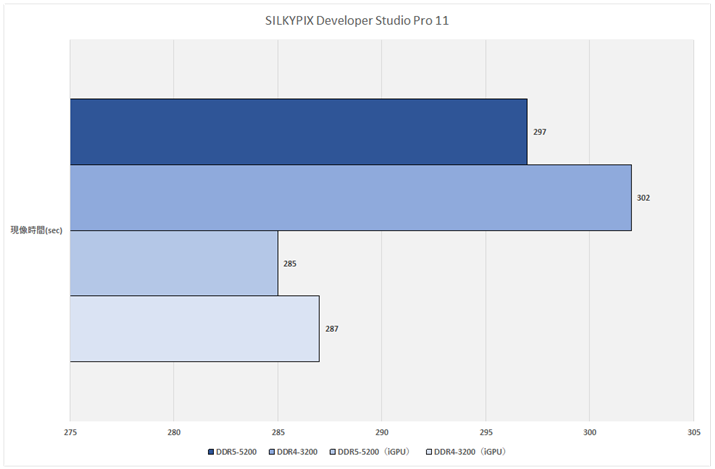Click the axis value 305
This screenshot has width=715, height=469.
pyautogui.click(x=694, y=432)
